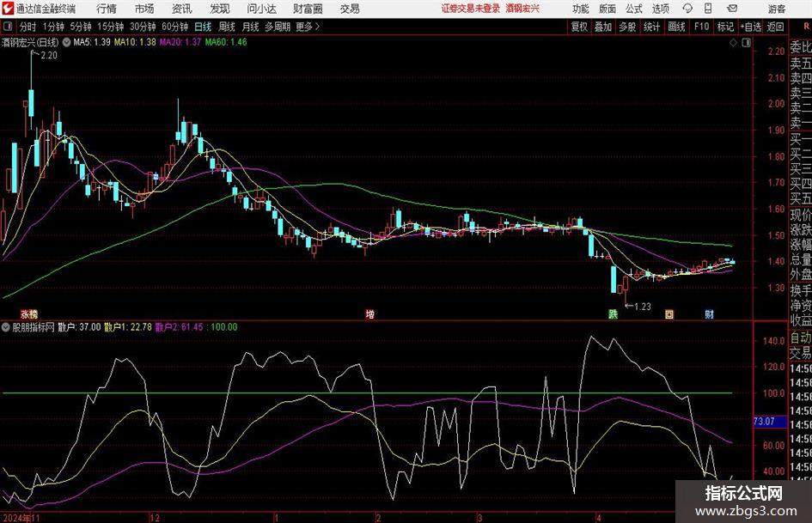Open the 公式 menu

(x=633, y=9)
